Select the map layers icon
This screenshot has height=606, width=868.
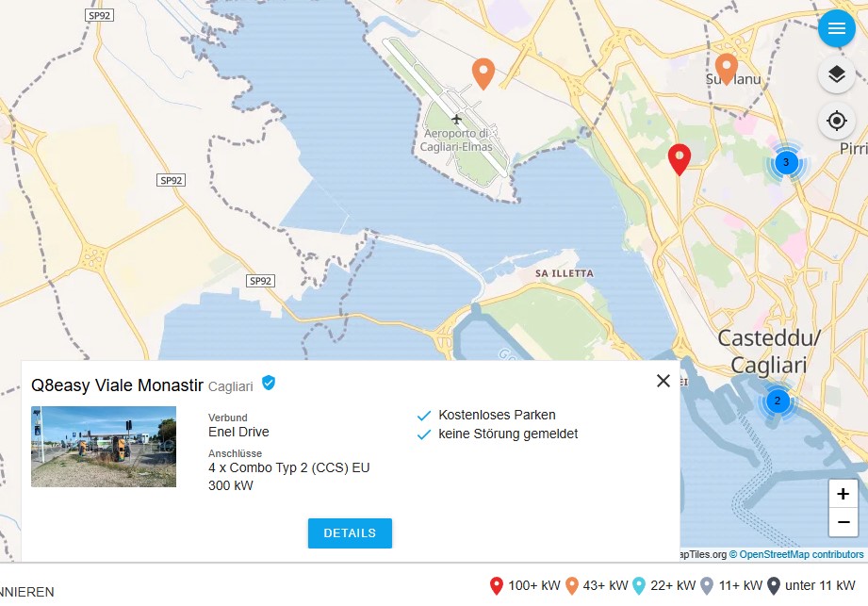point(836,74)
